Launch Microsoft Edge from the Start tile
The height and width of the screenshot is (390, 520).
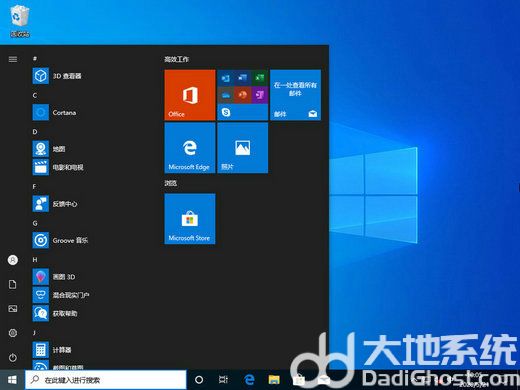190,148
